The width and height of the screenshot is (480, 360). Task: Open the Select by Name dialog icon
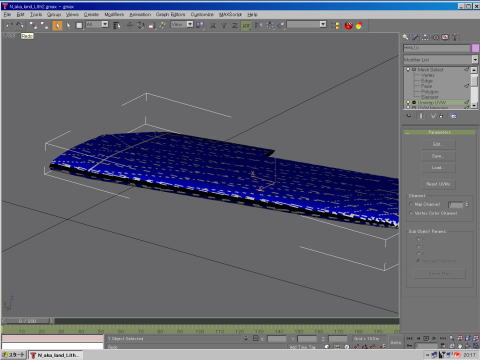(x=116, y=25)
